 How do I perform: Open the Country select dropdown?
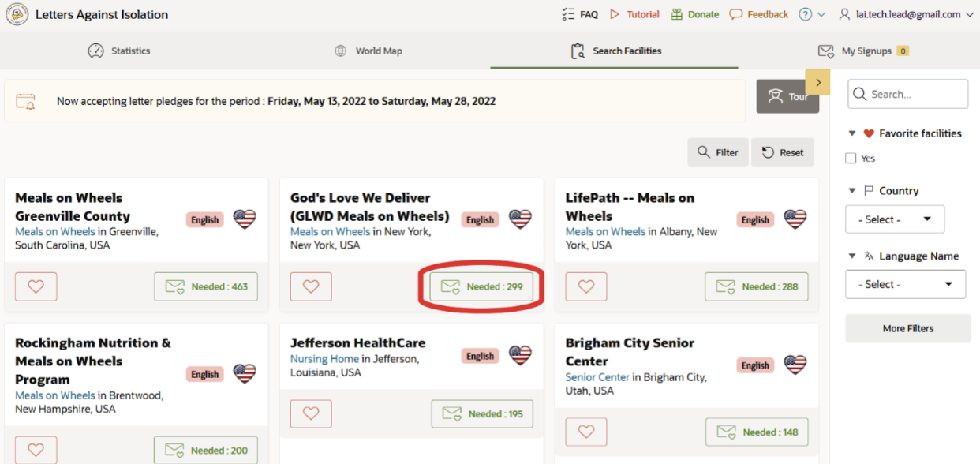point(894,219)
